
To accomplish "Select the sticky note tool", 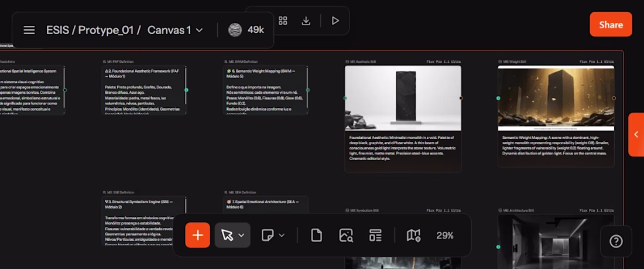I will coord(268,235).
